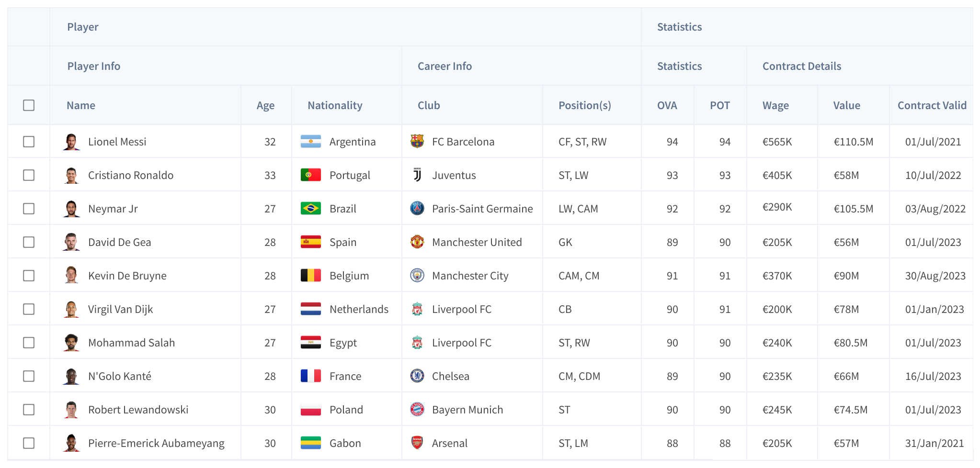Click the Chelsea club badge icon

click(x=417, y=376)
